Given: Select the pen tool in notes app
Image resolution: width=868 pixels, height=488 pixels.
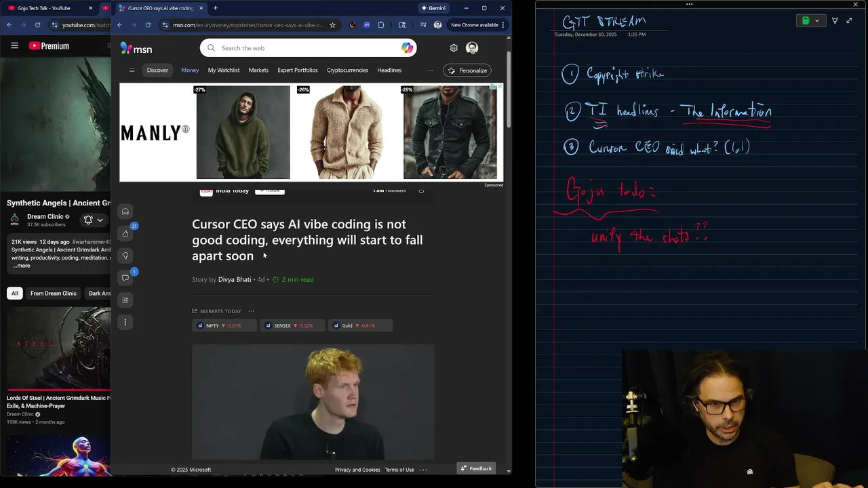Looking at the screenshot, I should coord(835,21).
